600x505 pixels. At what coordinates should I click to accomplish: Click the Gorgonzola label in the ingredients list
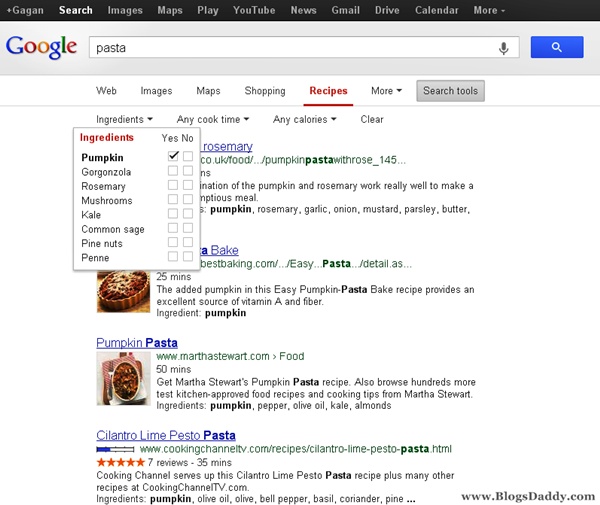point(106,172)
